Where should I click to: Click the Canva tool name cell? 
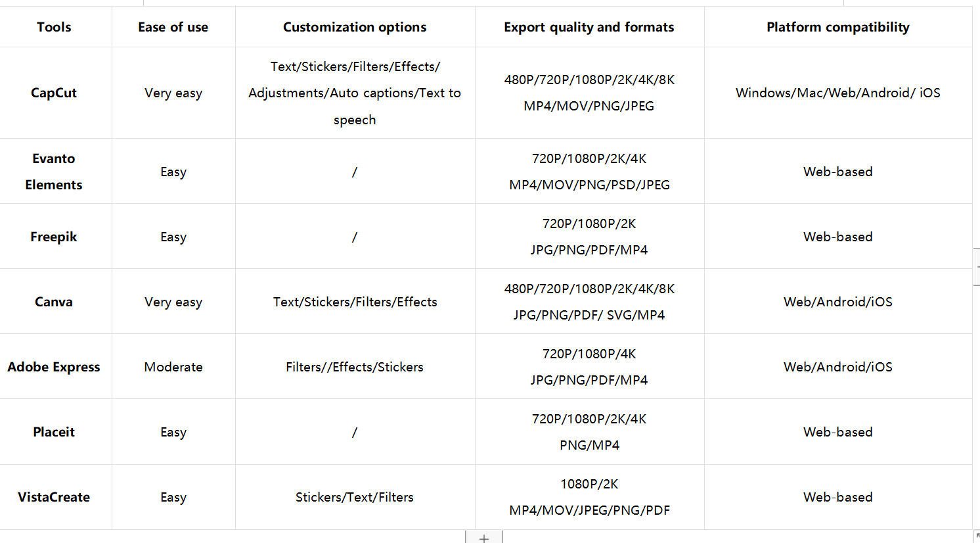tap(54, 302)
